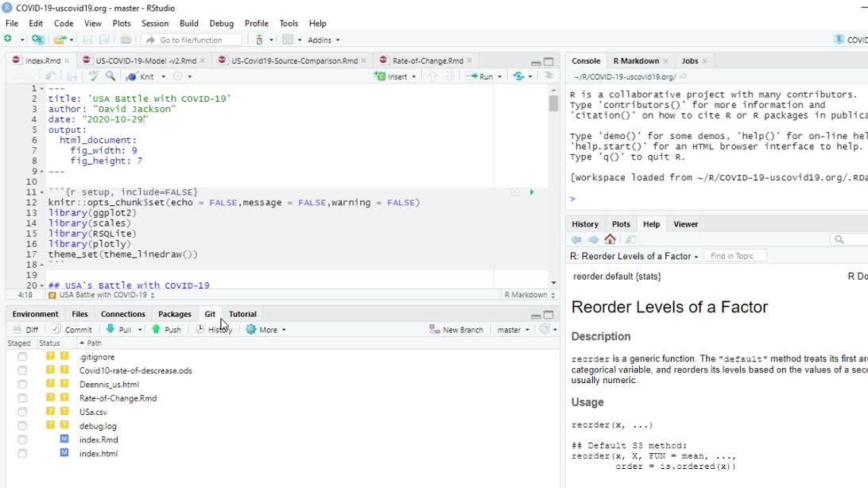Run the setup chunk with green arrow
The height and width of the screenshot is (488, 868).
(x=532, y=192)
